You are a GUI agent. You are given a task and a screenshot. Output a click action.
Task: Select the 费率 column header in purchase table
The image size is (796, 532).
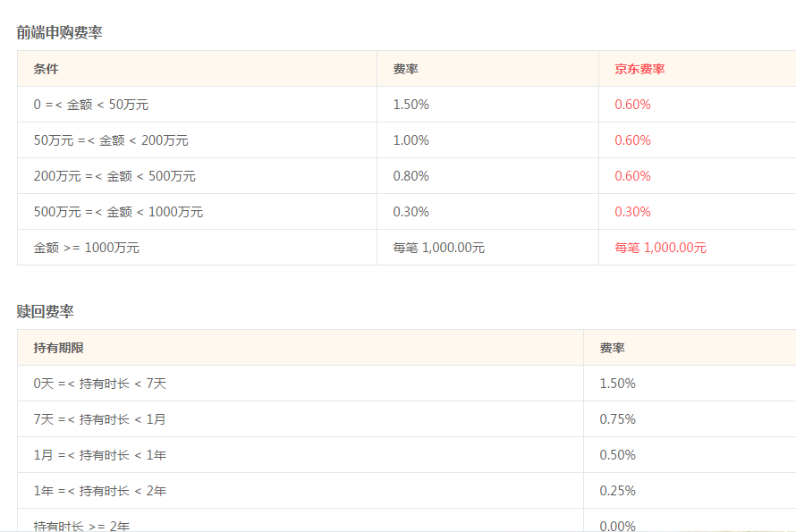[x=405, y=68]
